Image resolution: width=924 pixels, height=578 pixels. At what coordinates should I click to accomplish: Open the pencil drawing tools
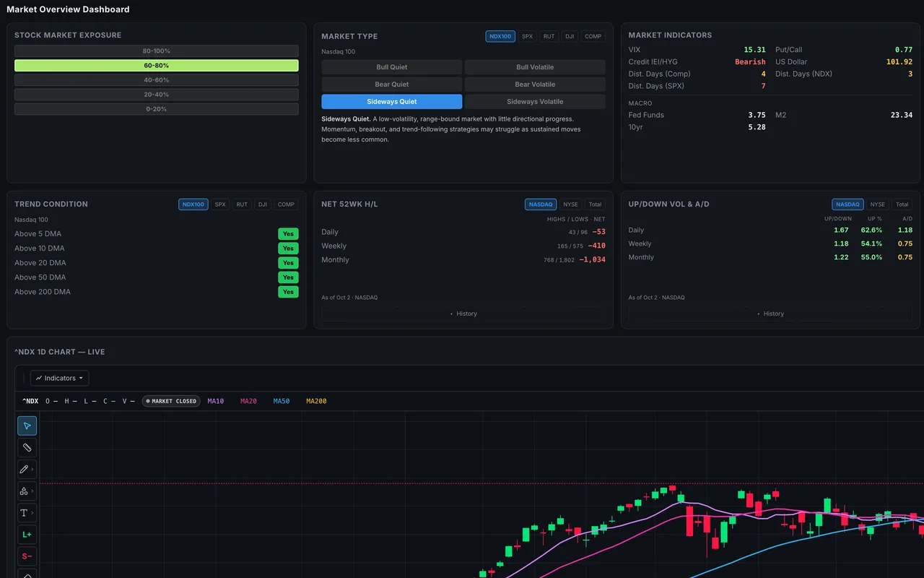pos(27,469)
